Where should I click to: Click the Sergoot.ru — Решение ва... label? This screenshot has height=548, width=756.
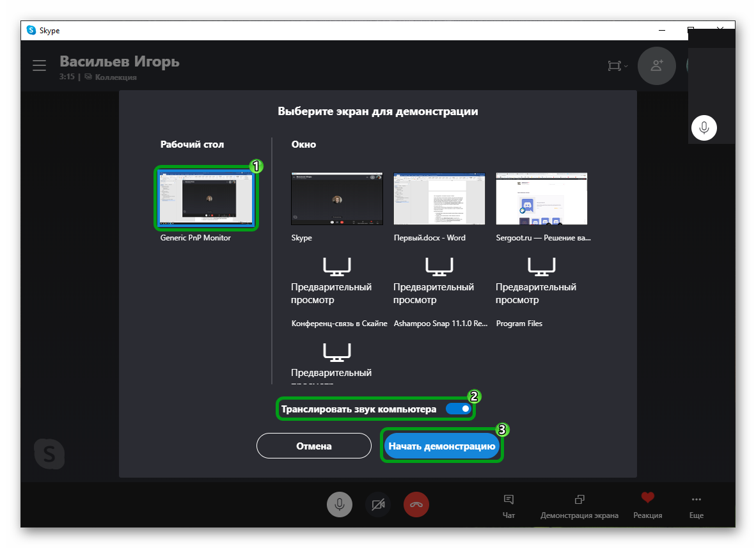pyautogui.click(x=543, y=238)
